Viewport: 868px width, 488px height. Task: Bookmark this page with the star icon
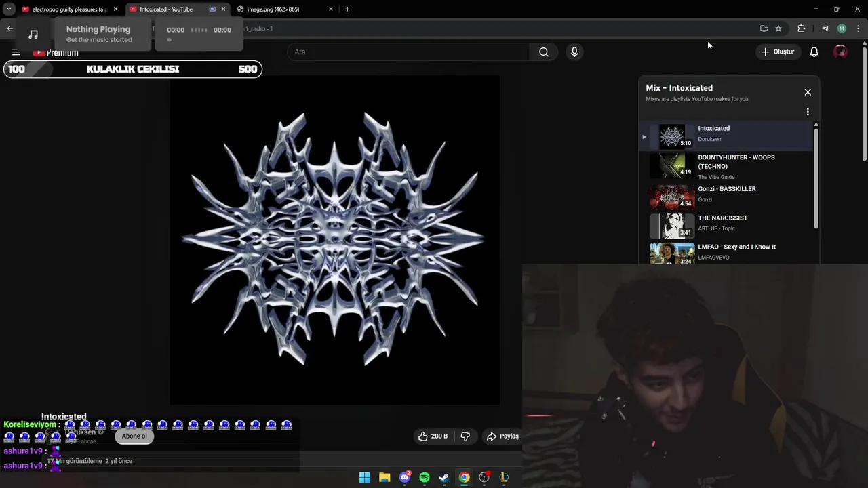pos(778,28)
